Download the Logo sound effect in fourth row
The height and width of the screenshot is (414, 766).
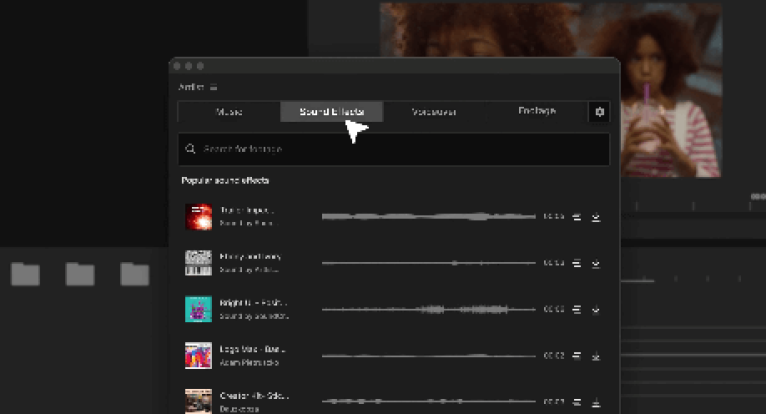[x=596, y=355]
